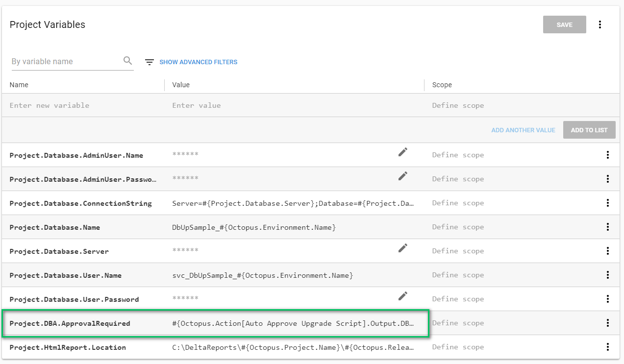Open row menu for Project.Database.Name
The image size is (624, 364).
[x=607, y=227]
